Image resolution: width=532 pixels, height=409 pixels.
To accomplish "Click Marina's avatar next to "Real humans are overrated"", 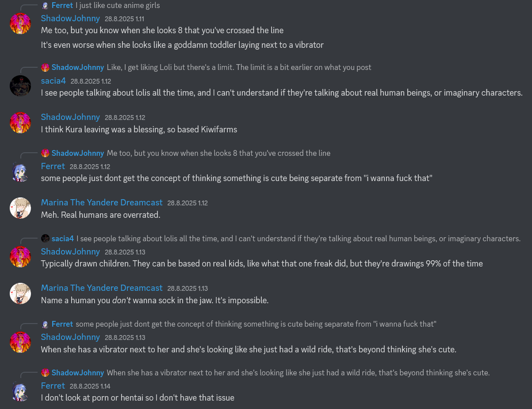I will [20, 208].
